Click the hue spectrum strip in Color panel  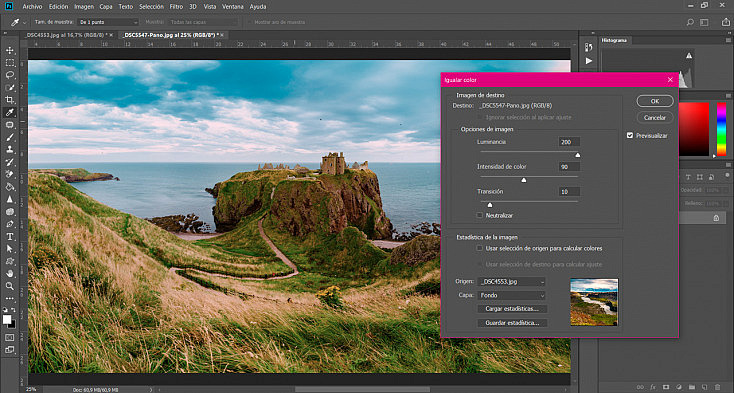click(x=721, y=129)
